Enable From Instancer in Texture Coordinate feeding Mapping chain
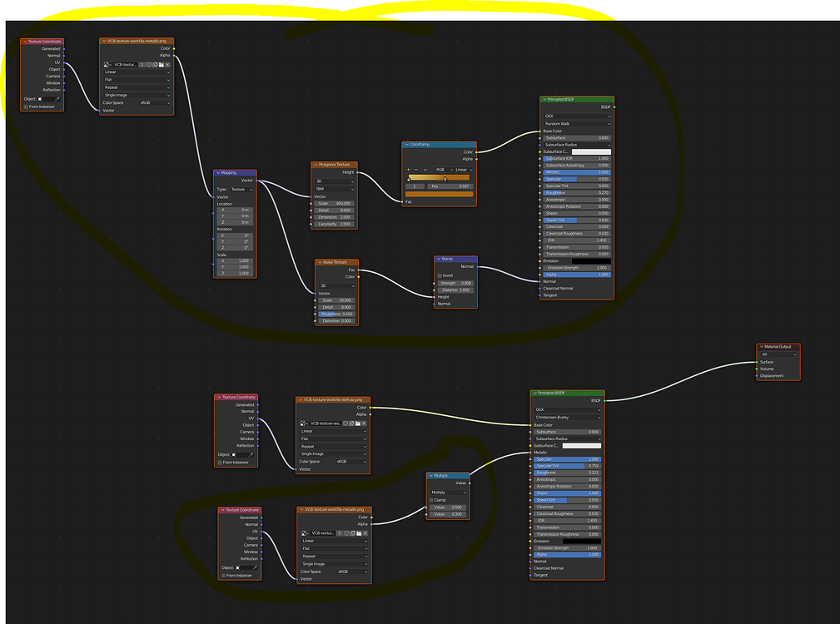 coord(26,106)
